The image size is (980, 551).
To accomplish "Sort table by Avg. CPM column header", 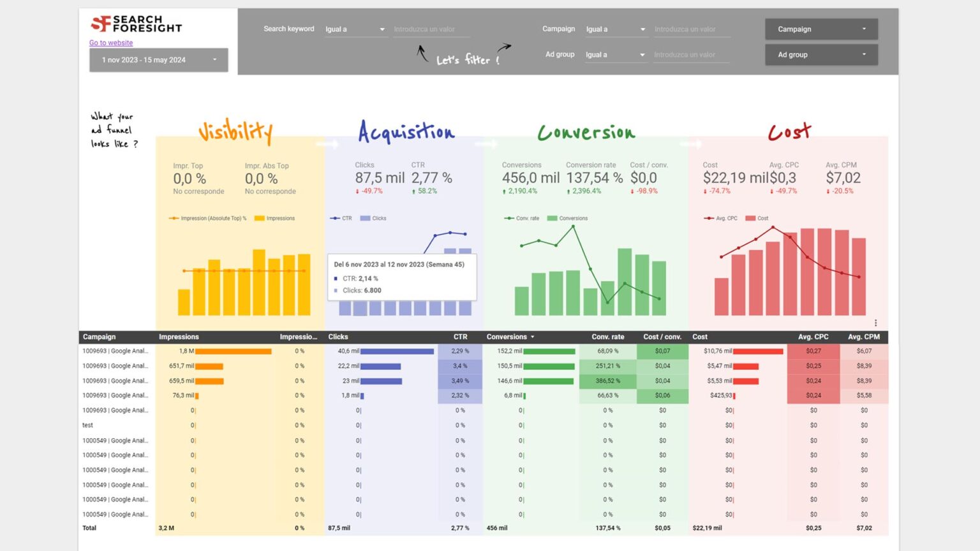I will click(863, 337).
